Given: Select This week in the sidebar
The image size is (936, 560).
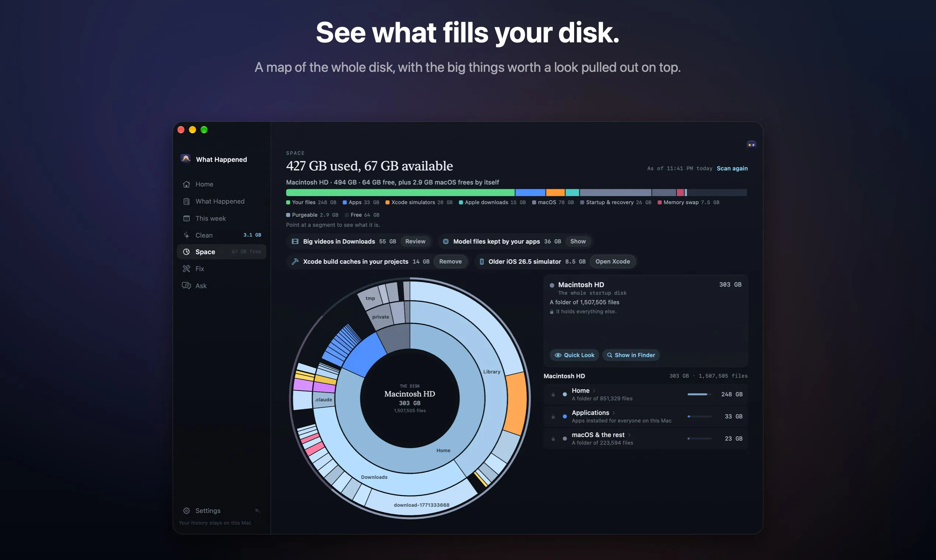Looking at the screenshot, I should pyautogui.click(x=221, y=218).
